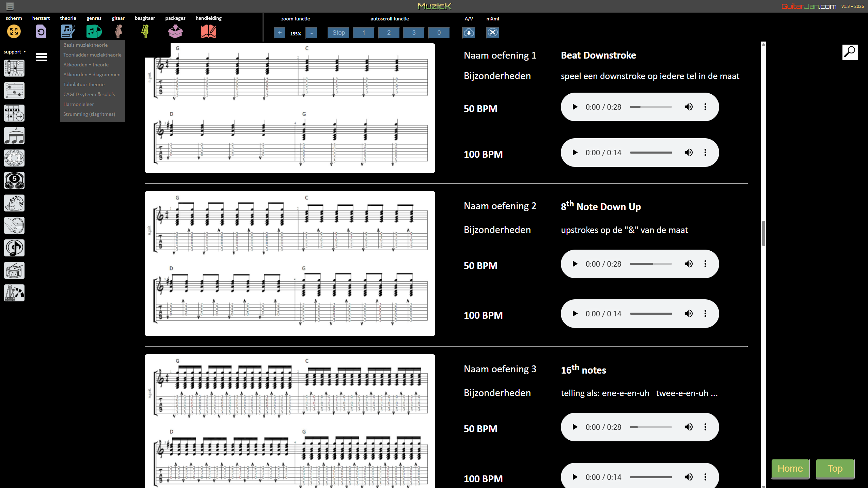Click the metronome icon in sidebar
868x488 pixels.
[14, 293]
